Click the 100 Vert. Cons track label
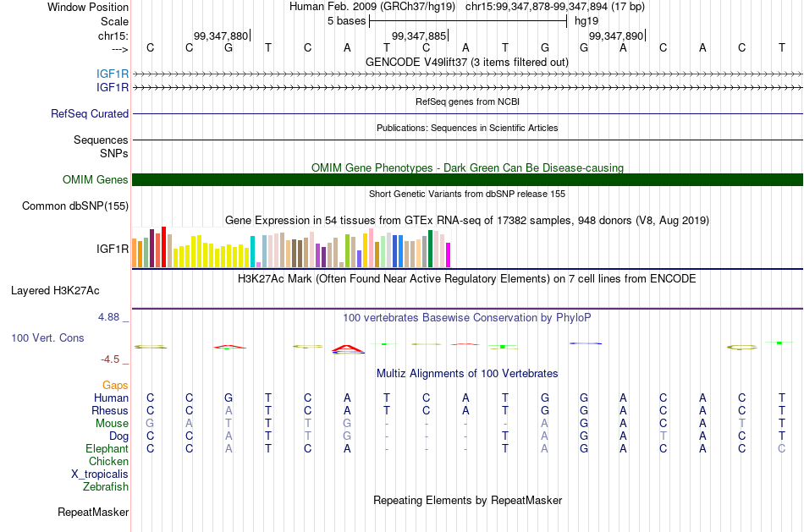The width and height of the screenshot is (804, 532). [x=47, y=338]
